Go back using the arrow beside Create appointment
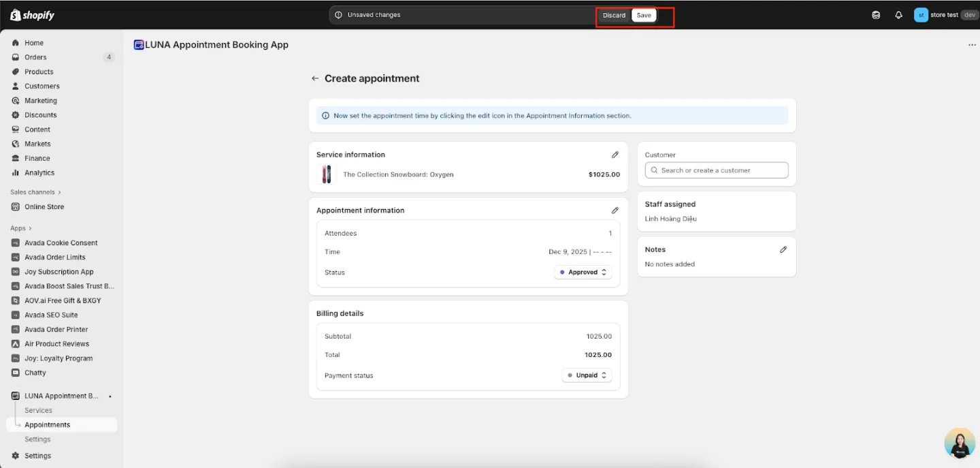980x468 pixels. [315, 78]
